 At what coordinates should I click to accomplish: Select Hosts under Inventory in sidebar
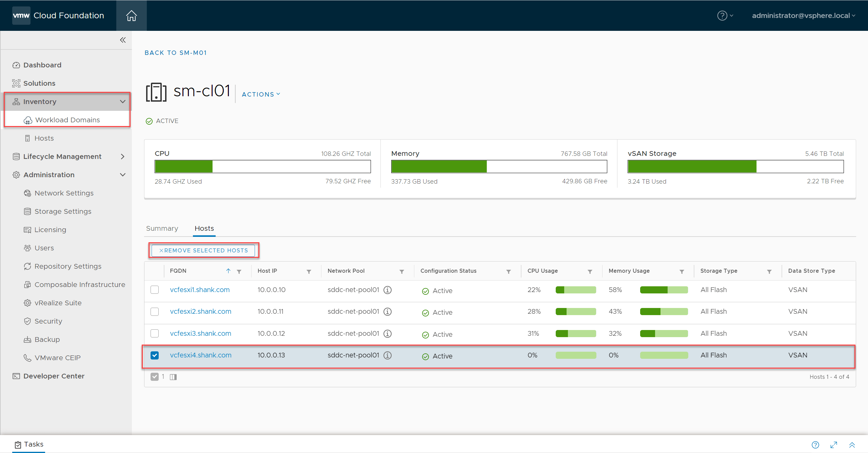44,138
